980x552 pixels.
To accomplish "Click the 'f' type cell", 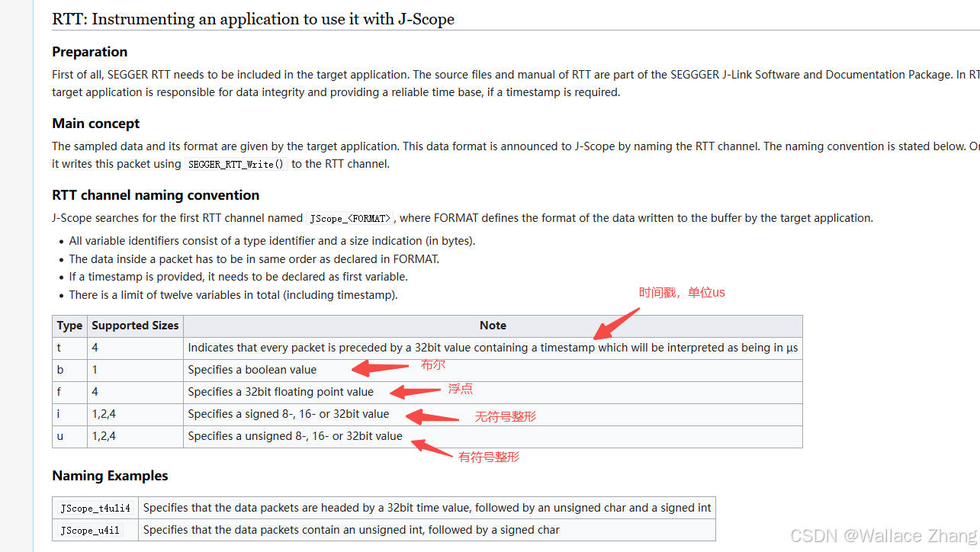I will [x=69, y=392].
